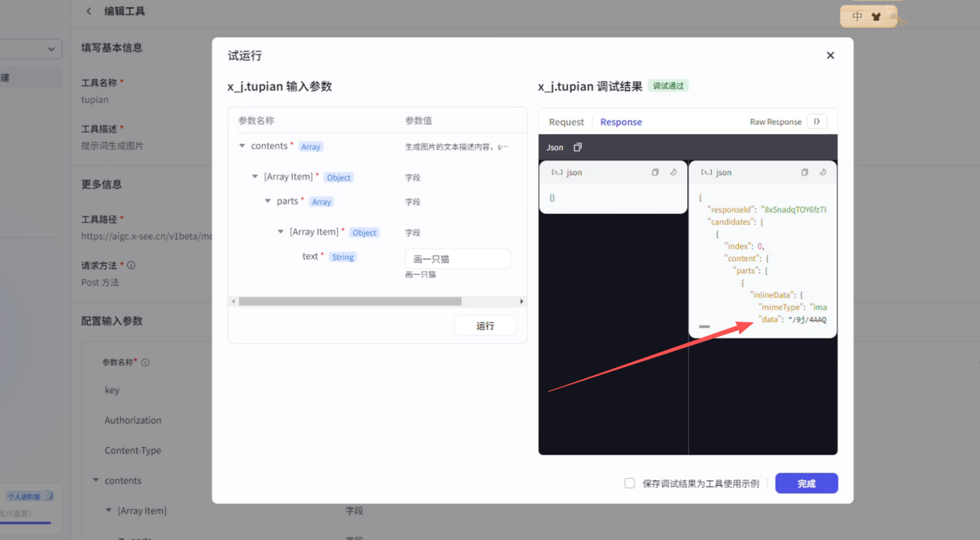Copy left json panel content

(x=655, y=173)
